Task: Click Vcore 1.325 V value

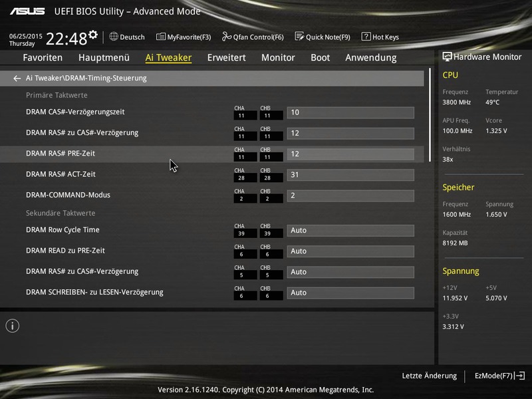Action: coord(496,131)
